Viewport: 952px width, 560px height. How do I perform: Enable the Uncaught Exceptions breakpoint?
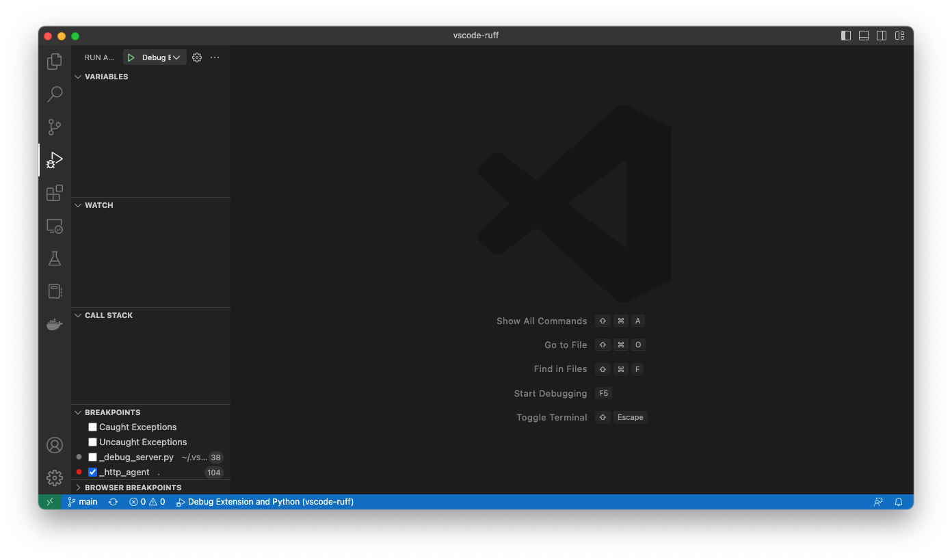pos(92,442)
